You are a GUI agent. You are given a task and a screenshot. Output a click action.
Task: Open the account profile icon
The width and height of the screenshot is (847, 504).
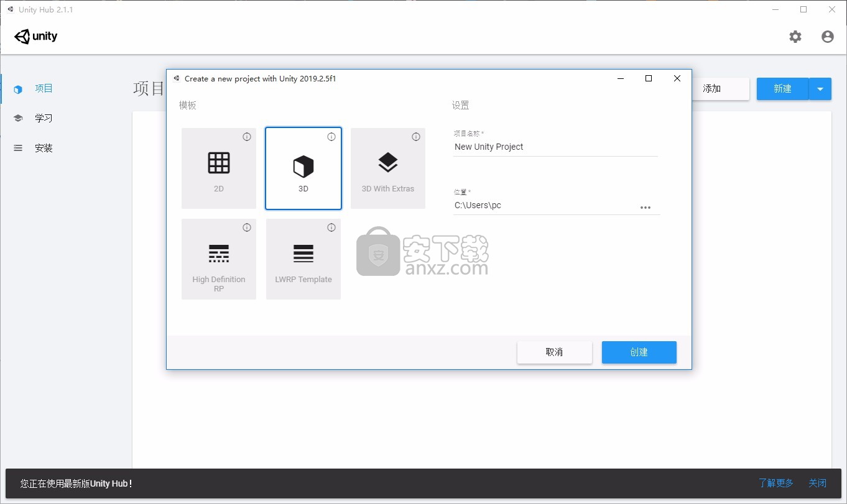point(828,37)
